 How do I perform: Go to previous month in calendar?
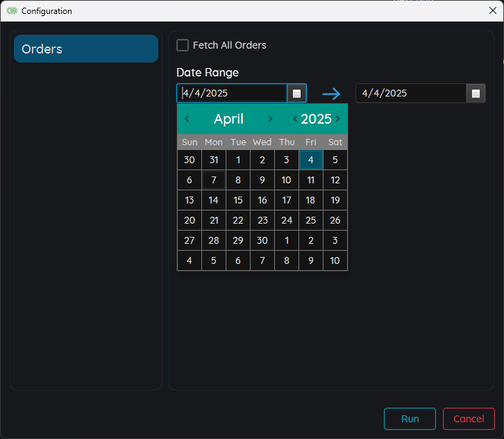click(x=187, y=119)
